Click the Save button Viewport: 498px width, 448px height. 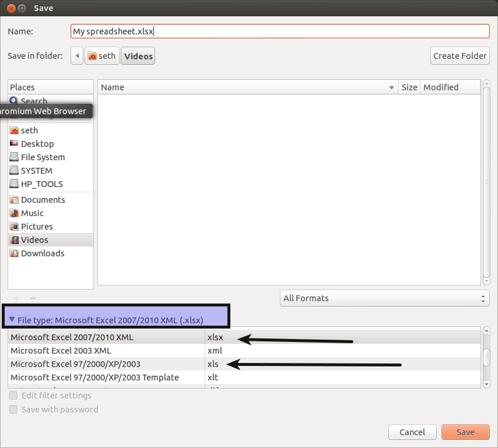(465, 432)
